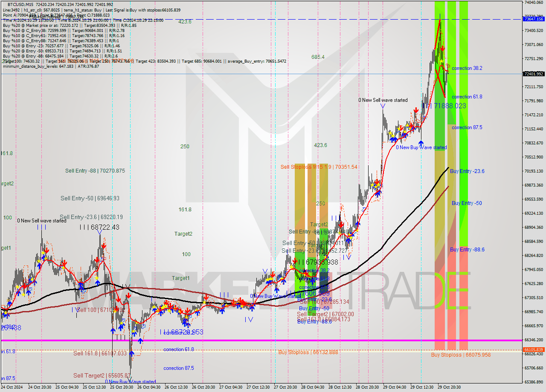Select the 66346.200 price axis value
The width and height of the screenshot is (546, 392).
(x=534, y=340)
